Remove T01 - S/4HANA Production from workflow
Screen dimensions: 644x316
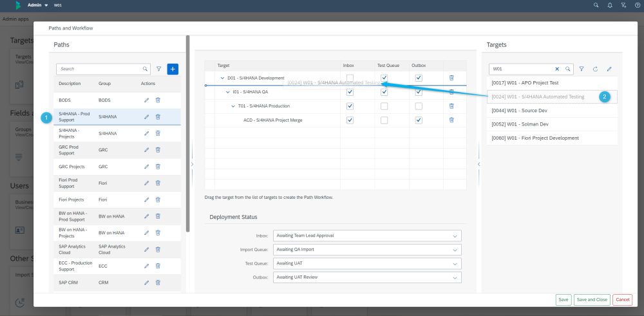pos(451,106)
